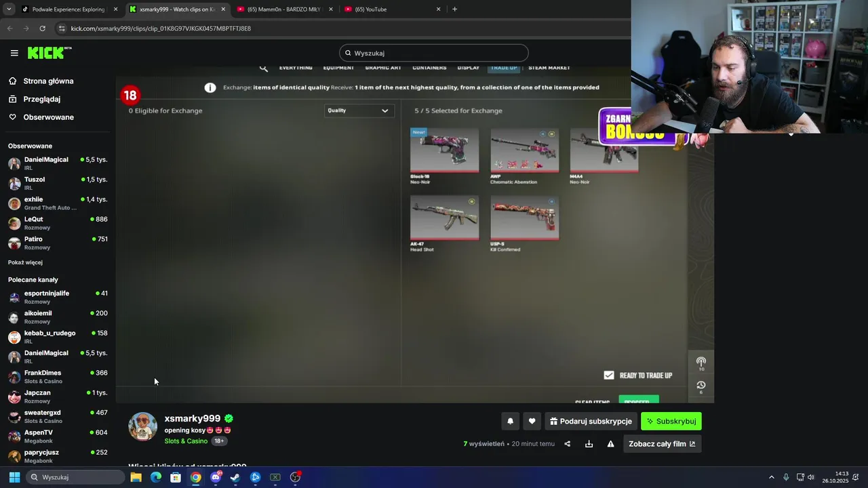Open Tuszol channel in sidebar
The width and height of the screenshot is (868, 488).
(58, 183)
